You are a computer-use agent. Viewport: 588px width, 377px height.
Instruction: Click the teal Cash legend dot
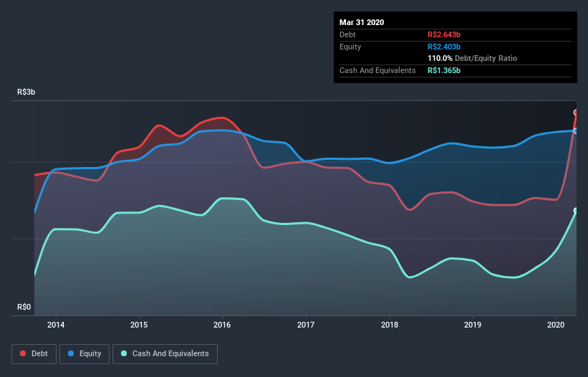124,353
